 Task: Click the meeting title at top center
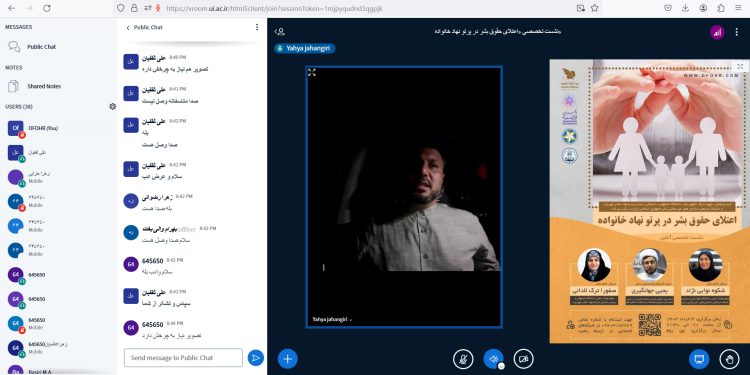pos(498,32)
